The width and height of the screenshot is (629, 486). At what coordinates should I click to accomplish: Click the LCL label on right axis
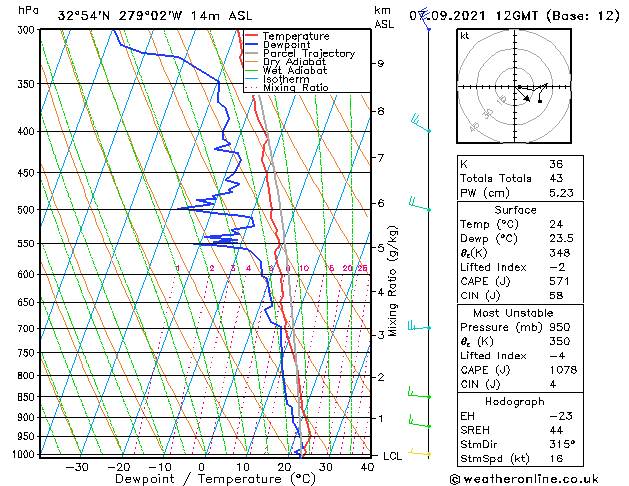[394, 456]
